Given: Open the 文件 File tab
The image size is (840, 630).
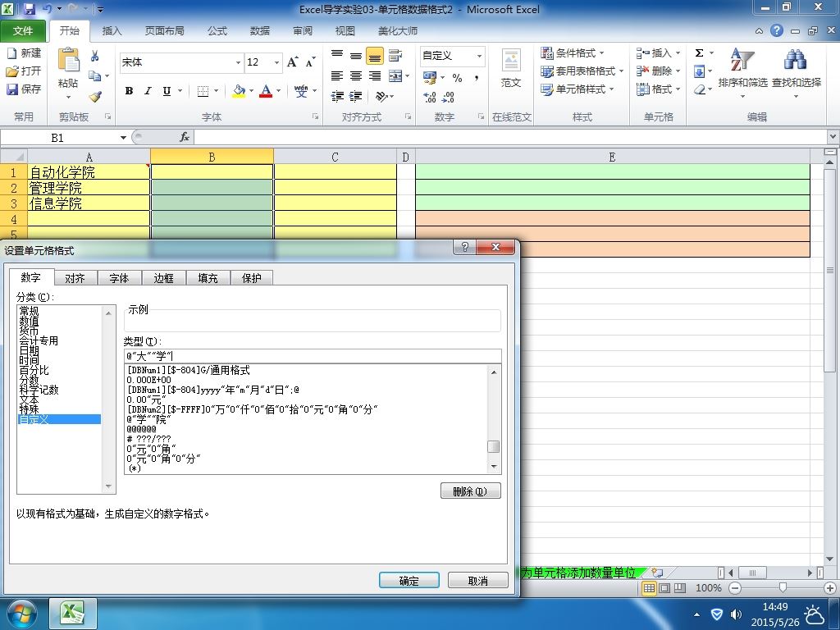Looking at the screenshot, I should click(23, 31).
